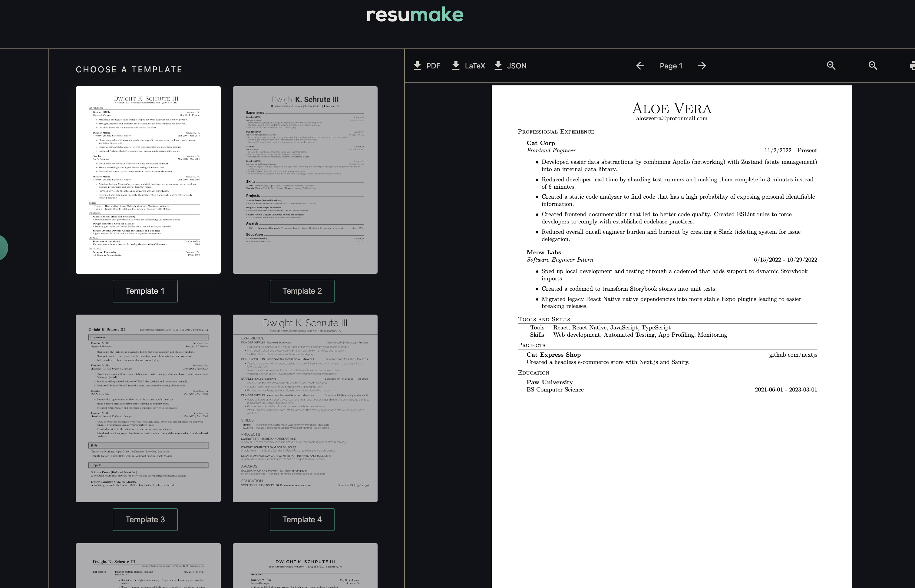Click the Page 1 indicator label

[x=671, y=66]
